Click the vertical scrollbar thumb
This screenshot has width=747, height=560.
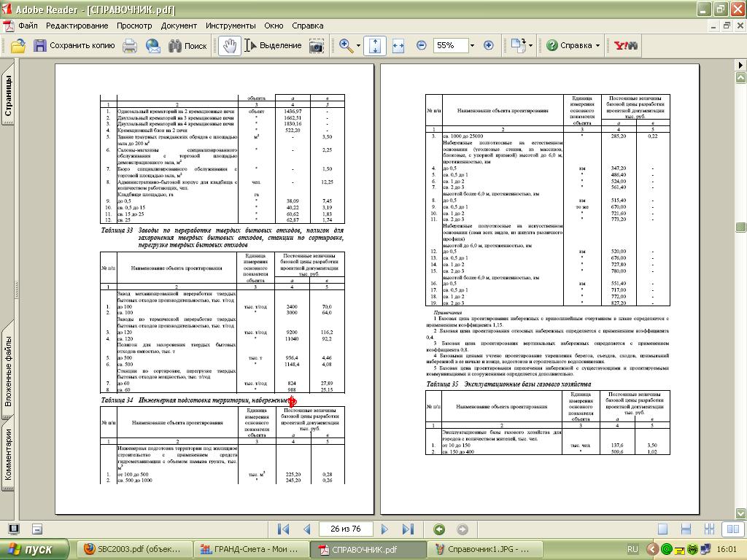click(741, 227)
